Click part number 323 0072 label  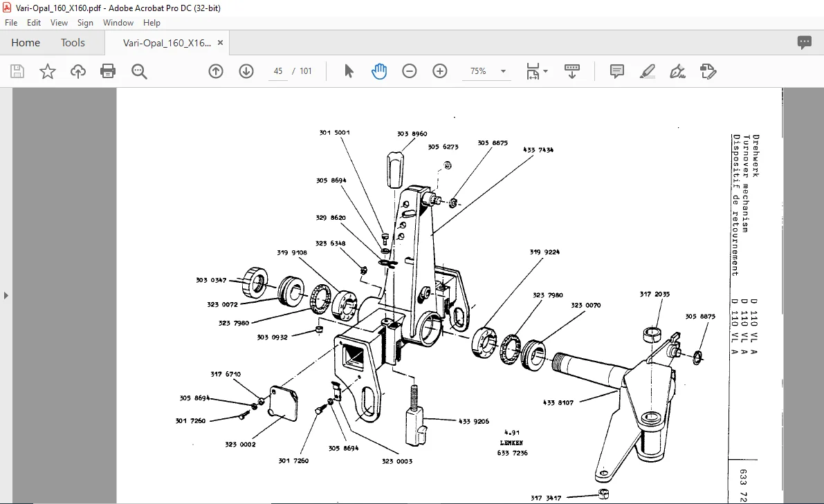pos(222,304)
